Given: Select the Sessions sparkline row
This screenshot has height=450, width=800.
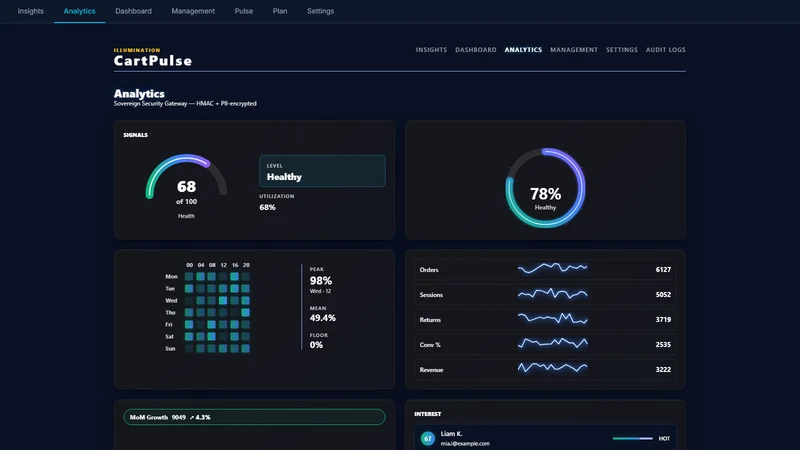Looking at the screenshot, I should [545, 294].
